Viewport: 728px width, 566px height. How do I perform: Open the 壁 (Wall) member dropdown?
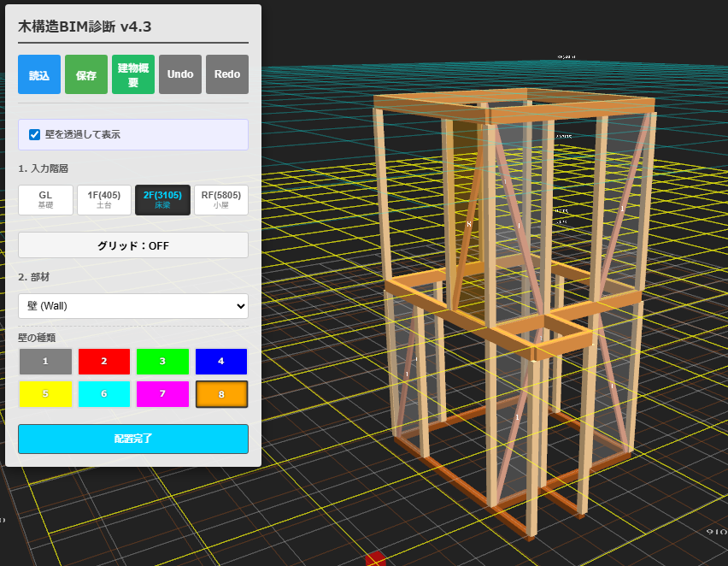[132, 306]
